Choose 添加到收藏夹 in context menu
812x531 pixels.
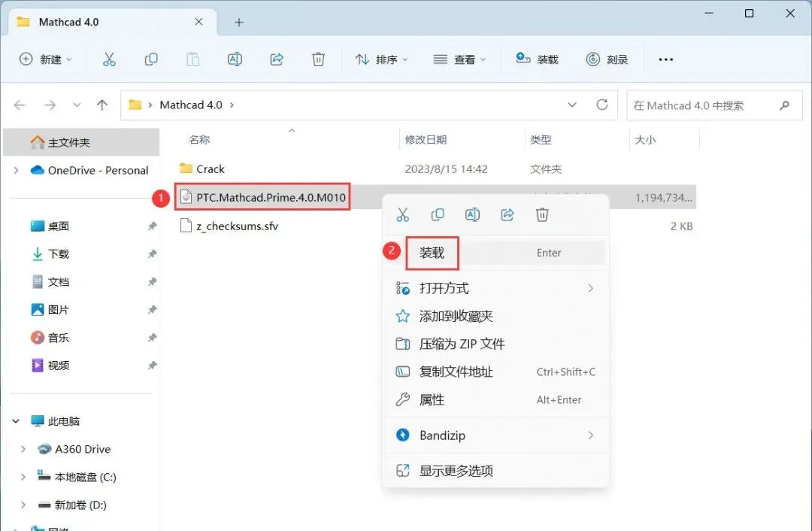(x=497, y=316)
